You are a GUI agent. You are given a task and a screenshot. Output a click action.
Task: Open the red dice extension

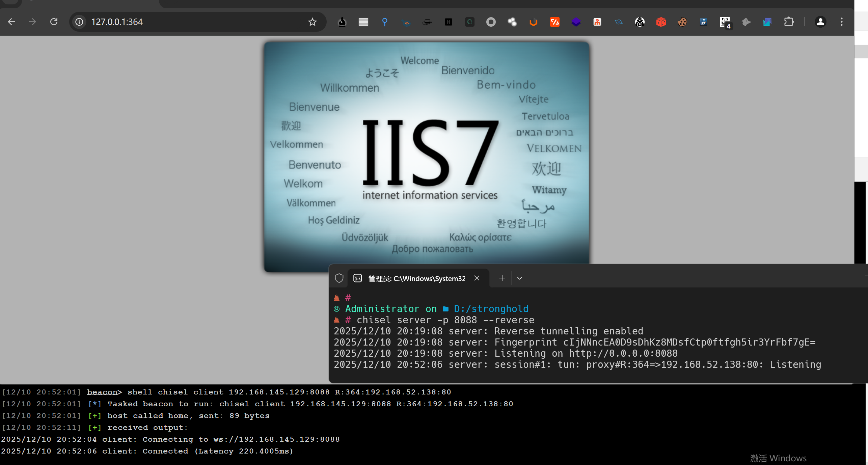(x=661, y=22)
